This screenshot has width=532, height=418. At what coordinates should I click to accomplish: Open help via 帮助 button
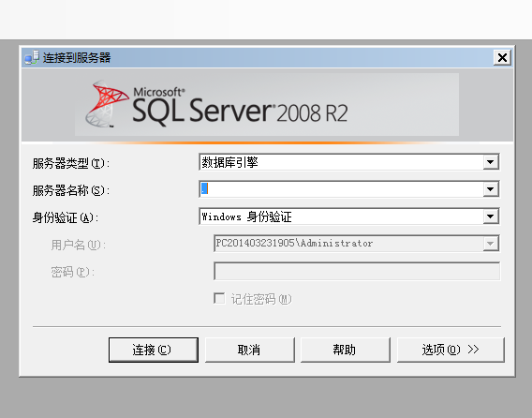pos(346,350)
